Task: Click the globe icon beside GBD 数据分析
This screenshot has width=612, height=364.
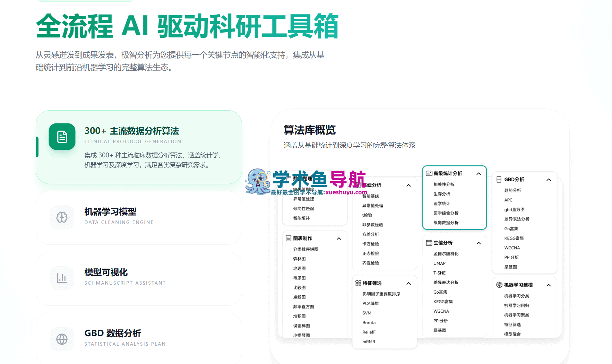Action: click(62, 339)
